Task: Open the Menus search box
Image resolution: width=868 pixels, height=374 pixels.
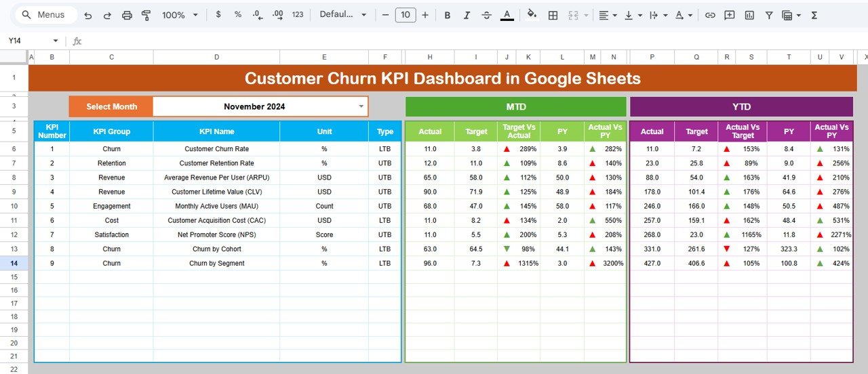Action: (x=45, y=15)
